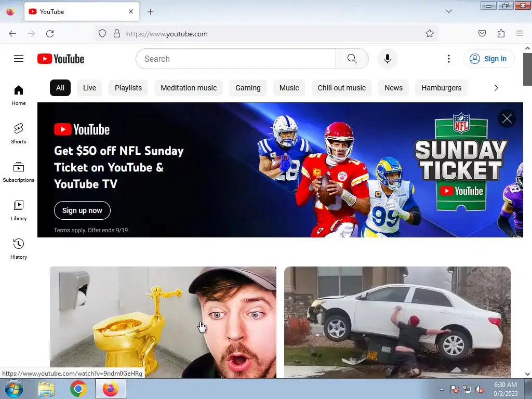Open File Explorer from the taskbar
The width and height of the screenshot is (532, 399).
pyautogui.click(x=46, y=389)
